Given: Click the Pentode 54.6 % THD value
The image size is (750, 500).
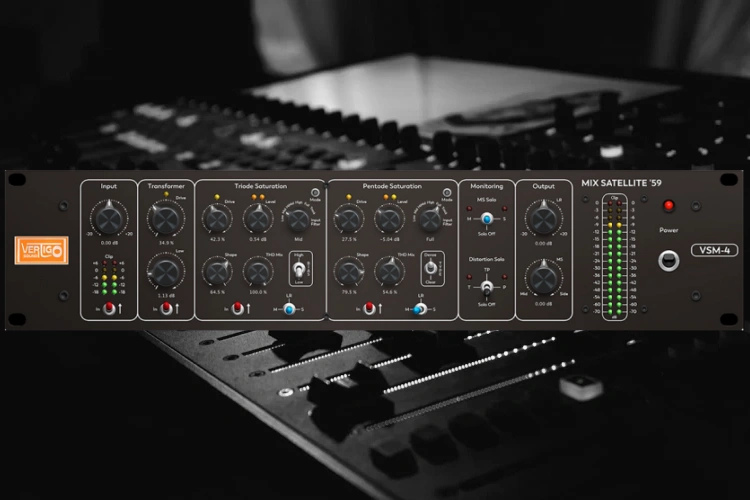Looking at the screenshot, I should pos(390,292).
